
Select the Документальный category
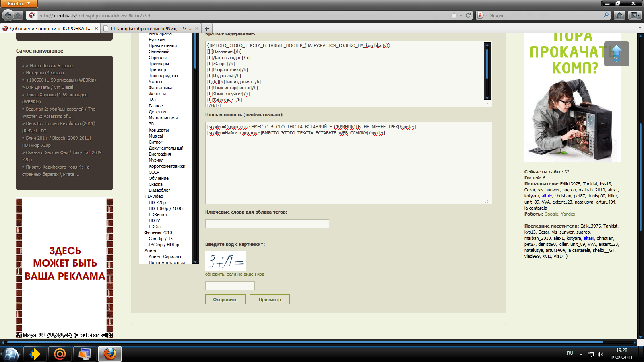[x=166, y=148]
